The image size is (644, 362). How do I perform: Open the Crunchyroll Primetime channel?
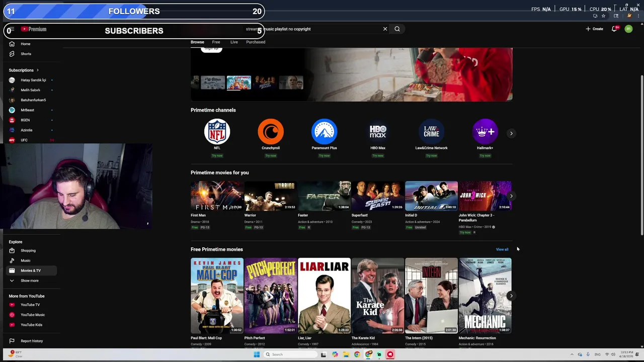(x=271, y=132)
